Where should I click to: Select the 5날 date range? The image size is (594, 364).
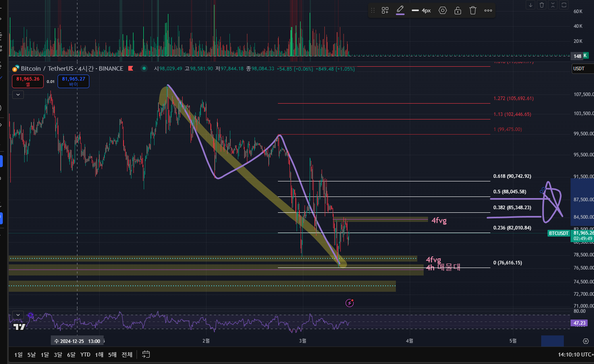(x=32, y=354)
